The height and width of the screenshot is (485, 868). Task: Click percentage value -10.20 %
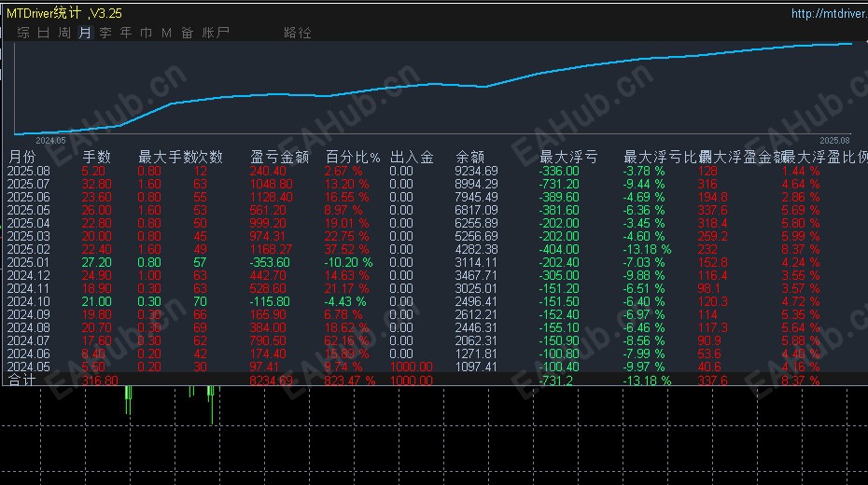coord(348,263)
